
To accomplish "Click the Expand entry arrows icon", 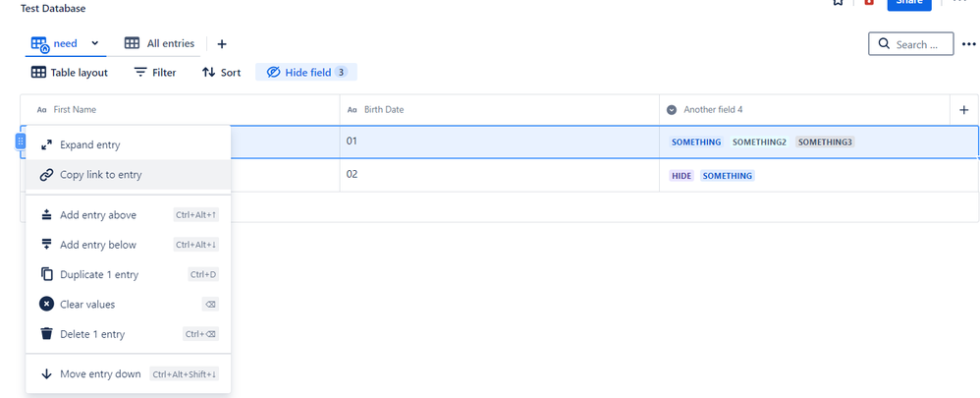I will (x=46, y=144).
